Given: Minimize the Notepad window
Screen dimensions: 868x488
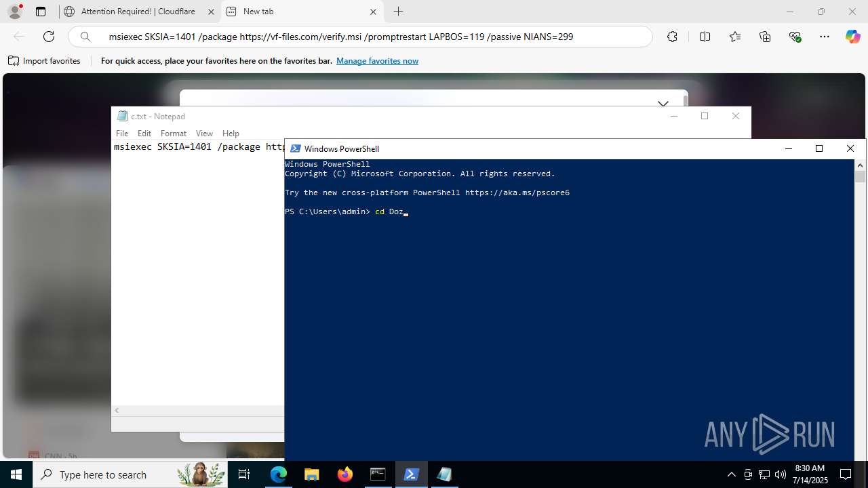Looking at the screenshot, I should pos(674,116).
